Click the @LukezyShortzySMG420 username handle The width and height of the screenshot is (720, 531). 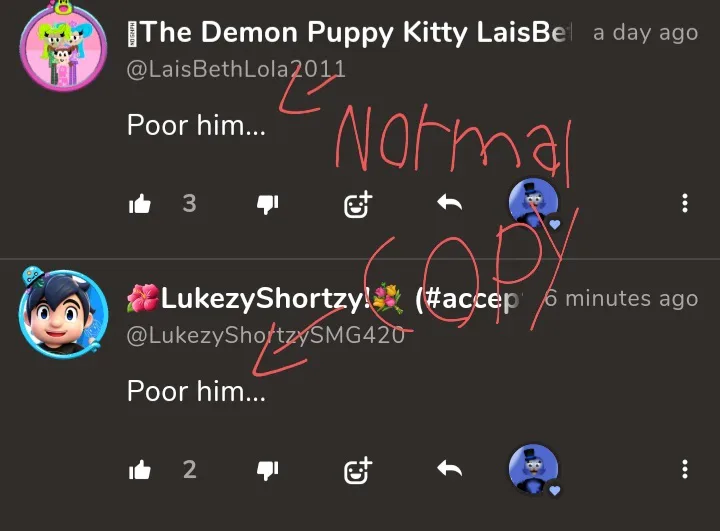pyautogui.click(x=265, y=335)
